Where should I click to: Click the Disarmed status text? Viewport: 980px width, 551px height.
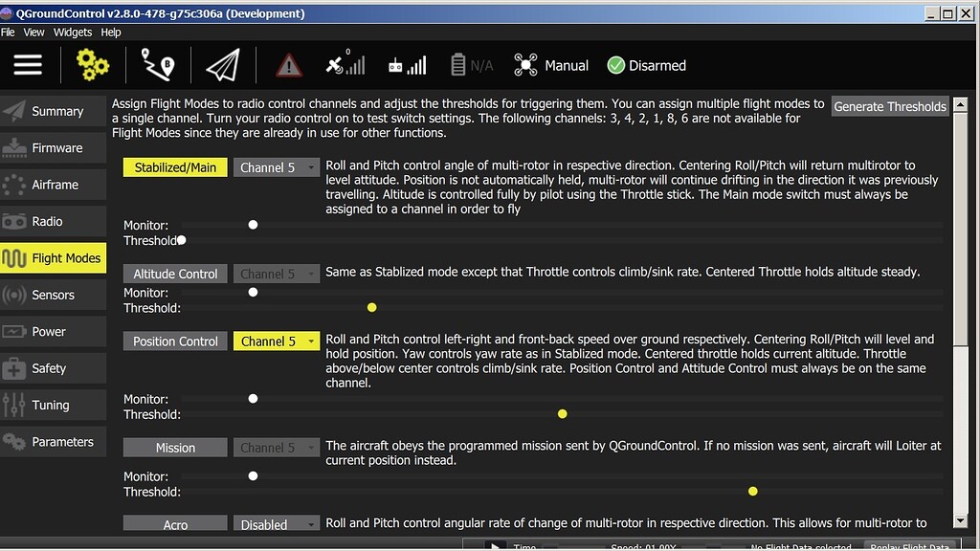[x=657, y=66]
